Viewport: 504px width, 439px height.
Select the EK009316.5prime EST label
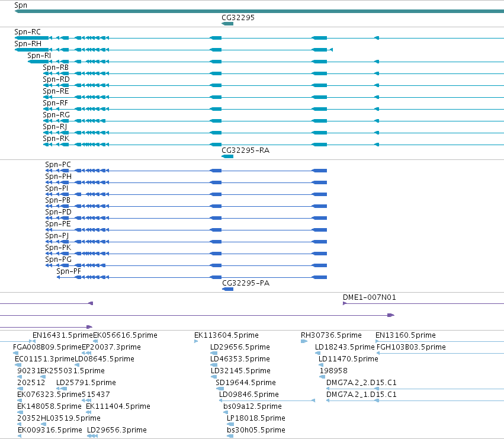[x=50, y=430]
